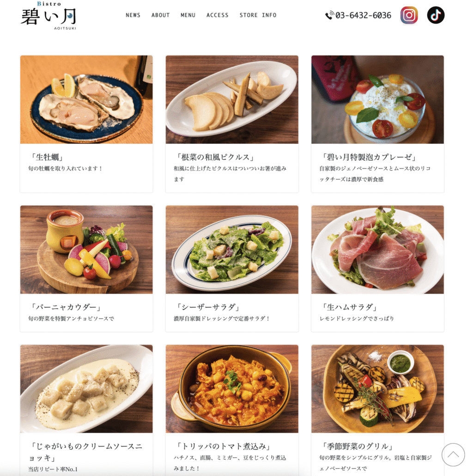
Task: Open the TikTok icon link
Action: (x=436, y=15)
